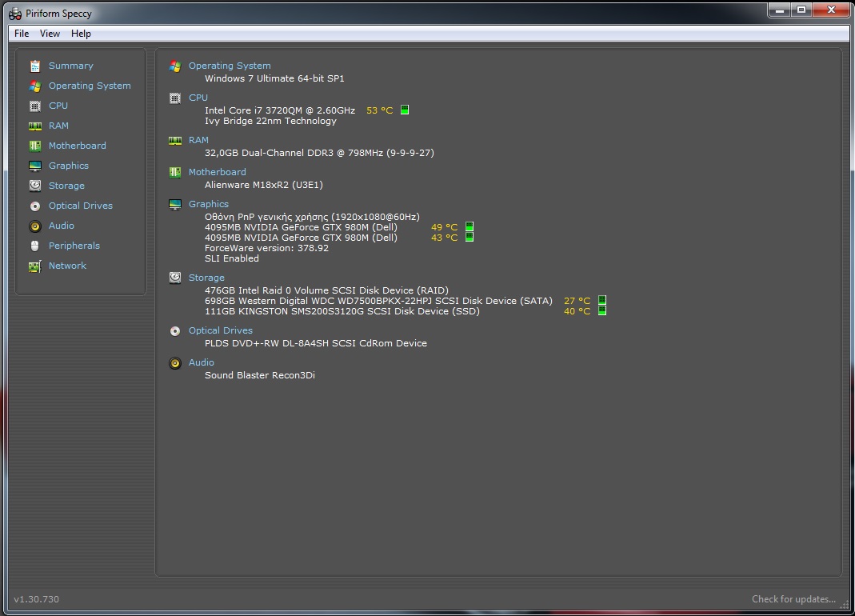Click the Graphics monitor icon in sidebar
Screen dimensions: 855x616
35,166
